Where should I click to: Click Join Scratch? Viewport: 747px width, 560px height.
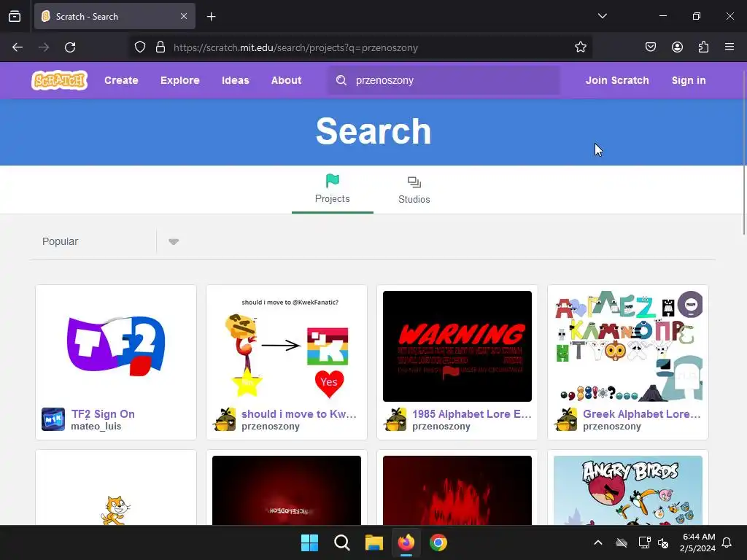point(617,80)
